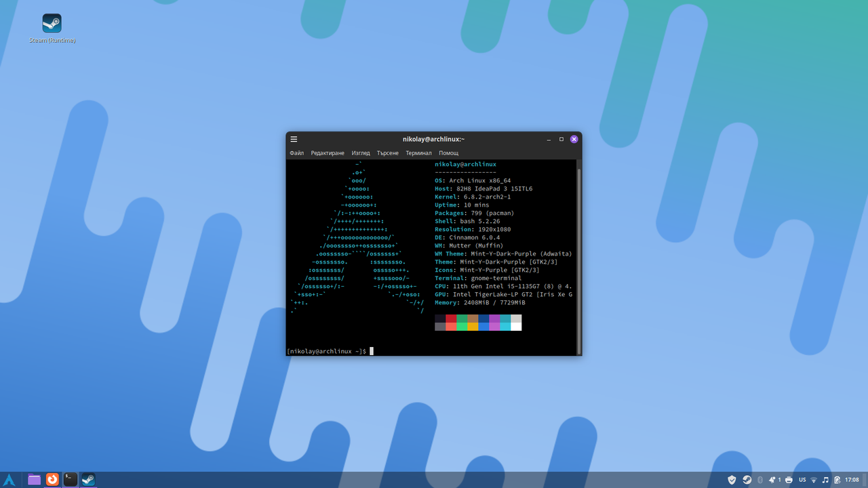Open the Редактиране menu

click(328, 153)
